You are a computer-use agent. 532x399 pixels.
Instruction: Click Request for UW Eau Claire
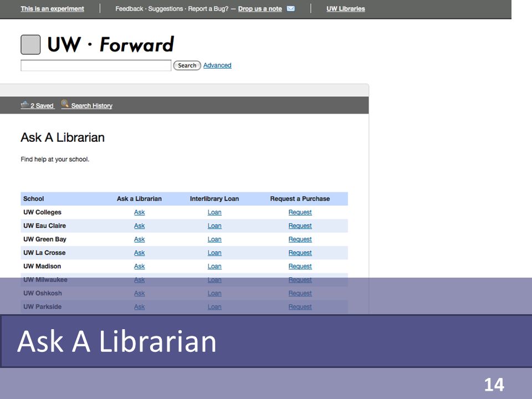click(x=300, y=226)
